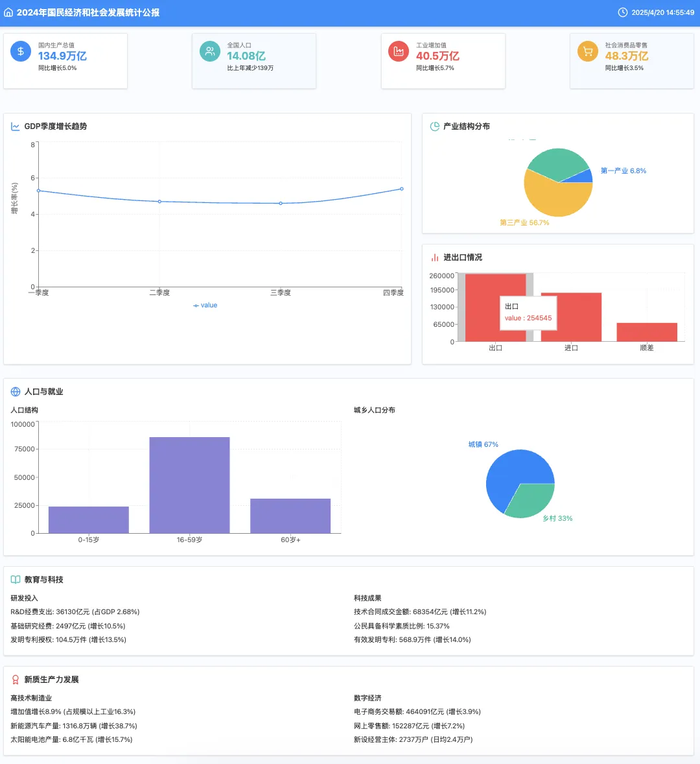Click the bar chart icon beside 进出口情况
The width and height of the screenshot is (700, 764).
434,257
